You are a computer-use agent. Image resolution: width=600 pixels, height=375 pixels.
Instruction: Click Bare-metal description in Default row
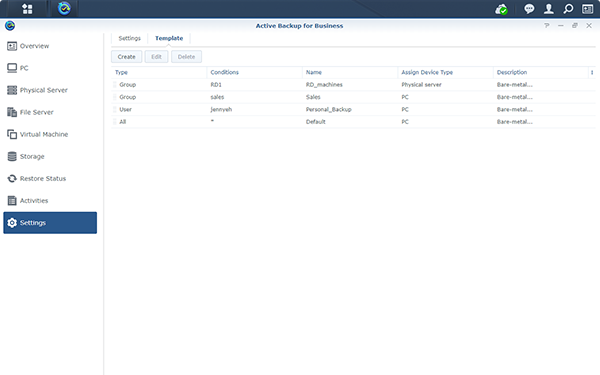click(x=515, y=122)
